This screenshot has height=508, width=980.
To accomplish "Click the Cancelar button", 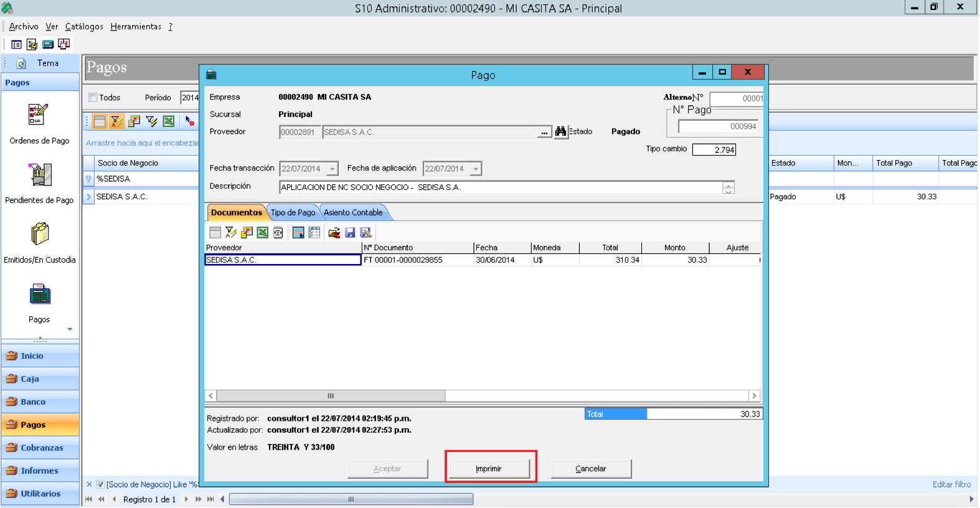I will coord(591,468).
